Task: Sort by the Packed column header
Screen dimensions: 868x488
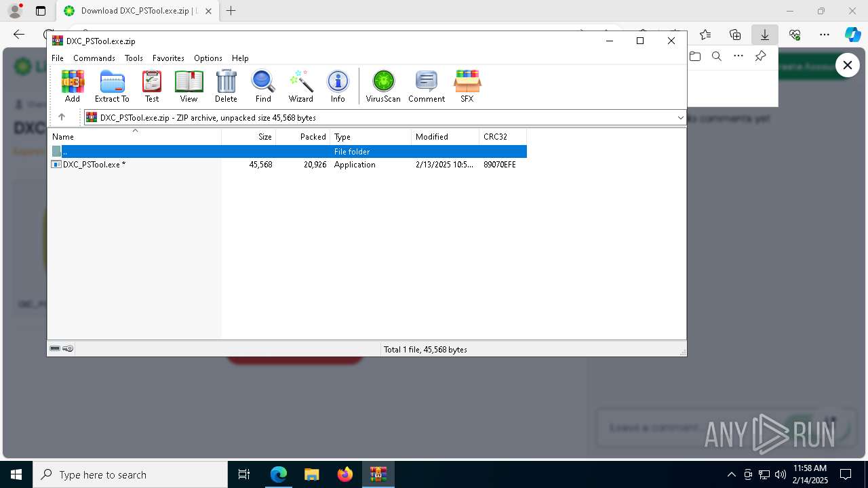Action: (302, 137)
